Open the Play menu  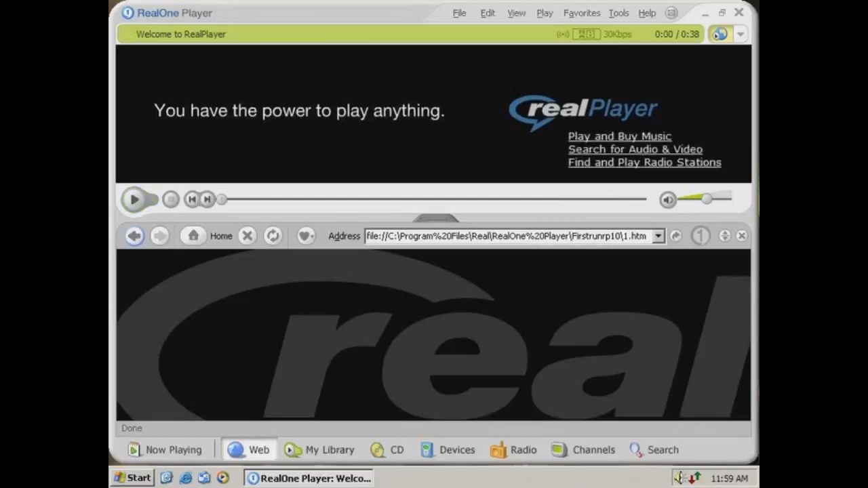(x=545, y=13)
